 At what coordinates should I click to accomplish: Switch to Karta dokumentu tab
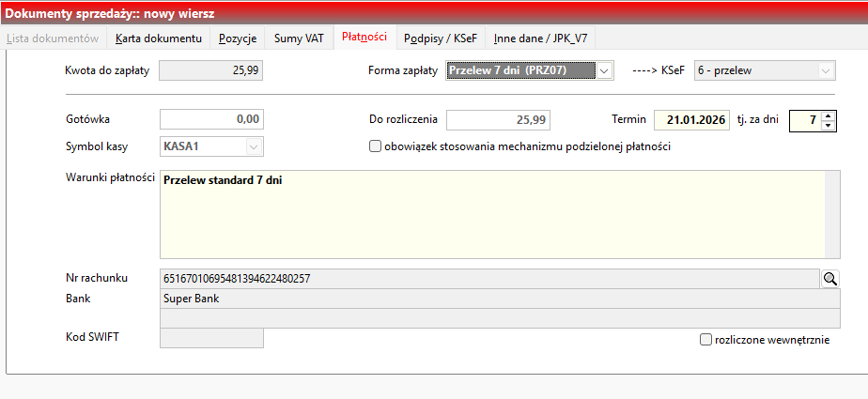(159, 38)
